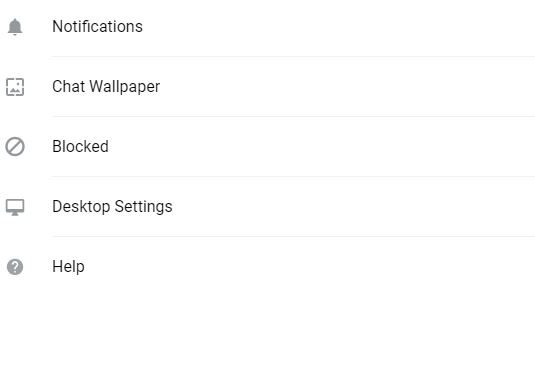Click blank space in Help row
535x384 pixels.
(310, 267)
